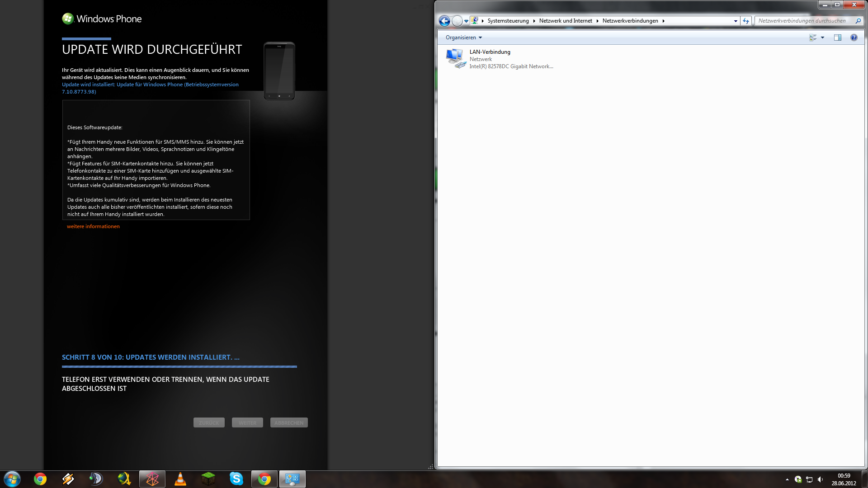
Task: Click the WEITER button
Action: [x=247, y=422]
